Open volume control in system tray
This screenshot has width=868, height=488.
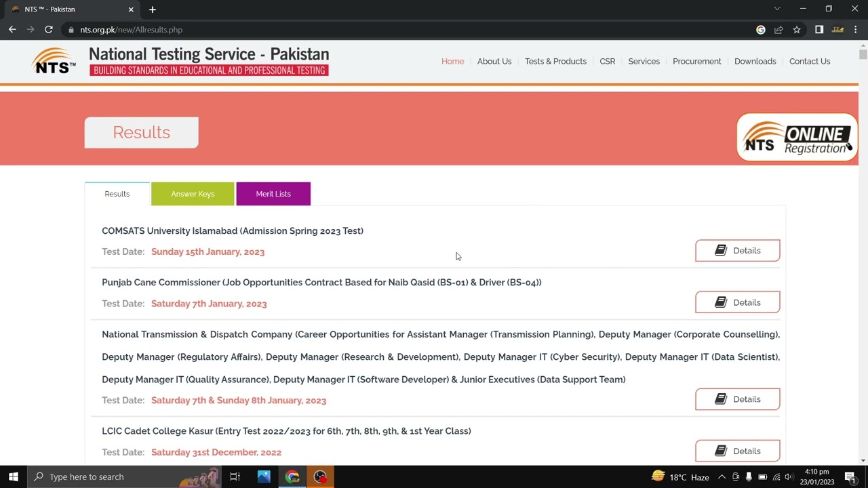click(788, 477)
